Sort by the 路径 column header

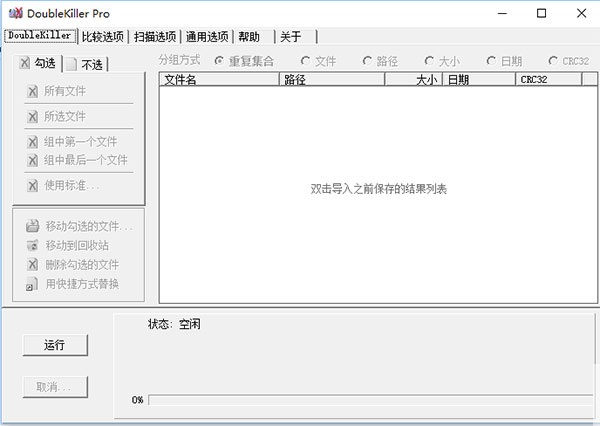point(332,79)
